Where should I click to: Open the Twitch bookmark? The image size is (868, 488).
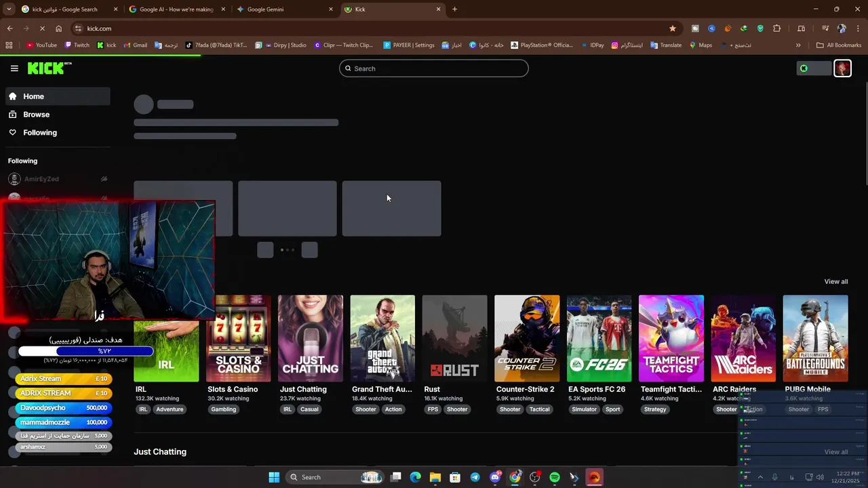click(77, 45)
